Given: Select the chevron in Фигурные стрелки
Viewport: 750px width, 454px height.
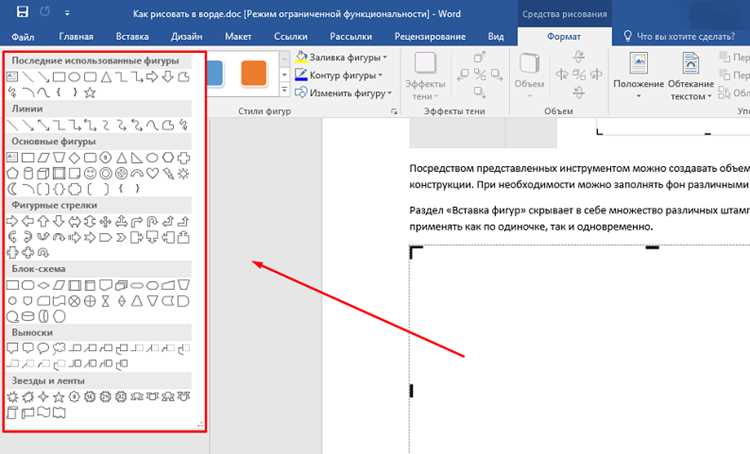Looking at the screenshot, I should (121, 237).
